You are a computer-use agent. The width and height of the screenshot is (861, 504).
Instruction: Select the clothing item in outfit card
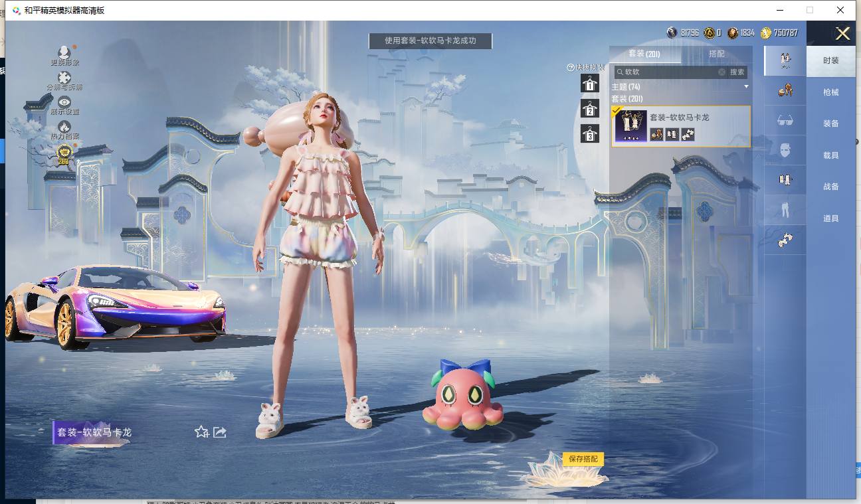pos(672,134)
